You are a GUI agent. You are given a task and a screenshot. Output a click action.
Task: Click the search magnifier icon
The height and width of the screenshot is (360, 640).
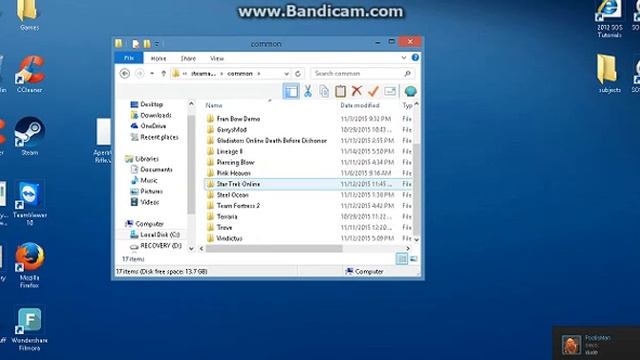[x=407, y=73]
